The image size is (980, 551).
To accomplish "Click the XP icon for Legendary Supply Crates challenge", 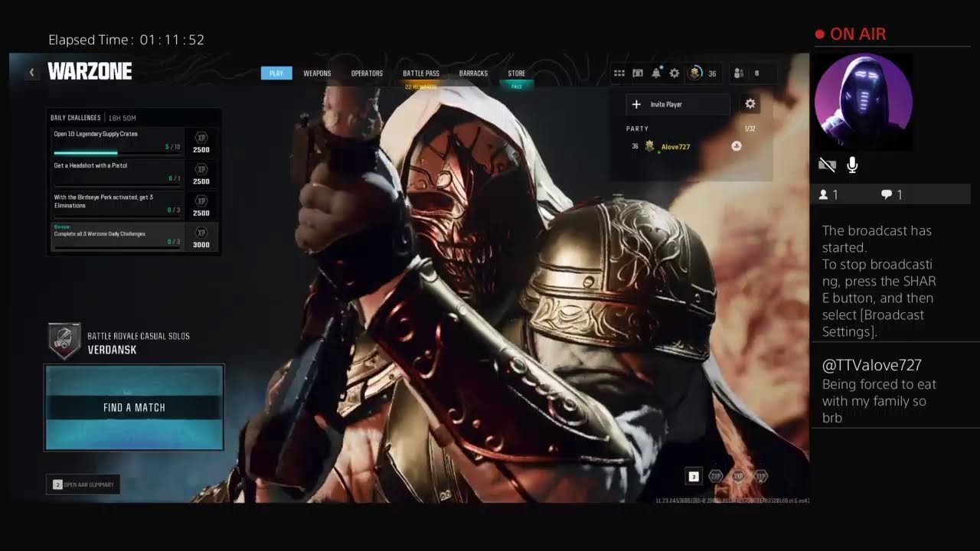I will (201, 137).
